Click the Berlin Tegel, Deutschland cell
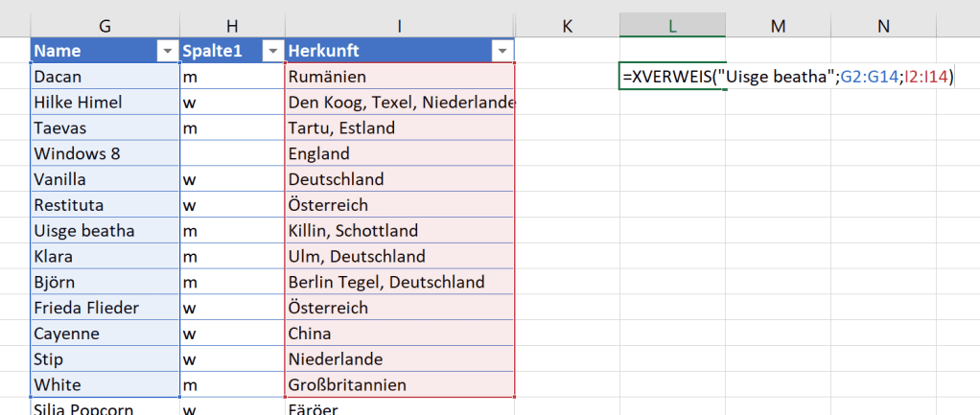Image resolution: width=980 pixels, height=415 pixels. click(x=399, y=283)
